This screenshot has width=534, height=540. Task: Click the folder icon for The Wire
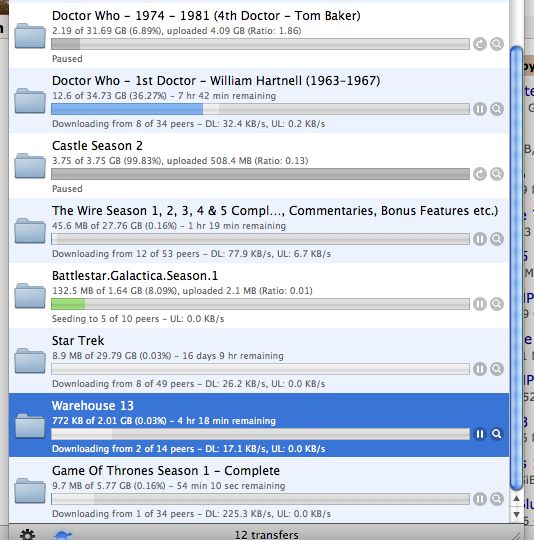[30, 231]
